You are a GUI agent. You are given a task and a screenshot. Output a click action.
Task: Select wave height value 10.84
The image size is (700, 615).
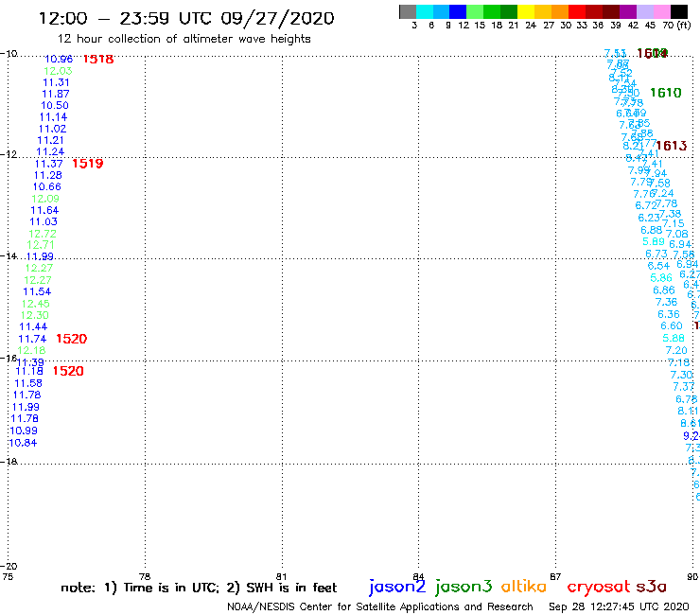23,443
